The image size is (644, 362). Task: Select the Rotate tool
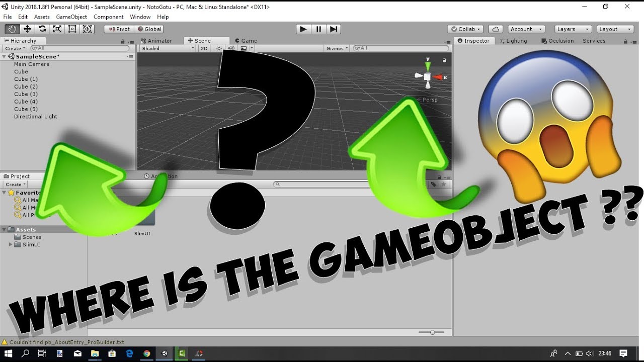click(x=42, y=29)
